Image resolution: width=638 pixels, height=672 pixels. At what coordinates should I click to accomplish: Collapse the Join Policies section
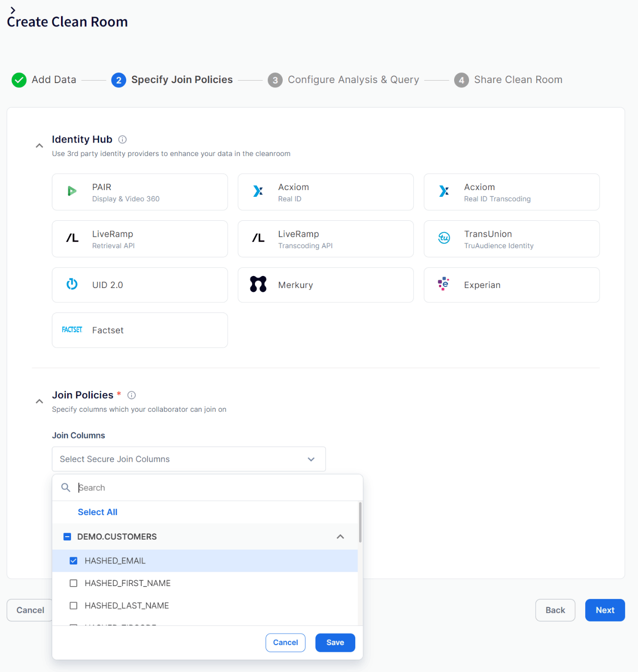click(x=39, y=401)
